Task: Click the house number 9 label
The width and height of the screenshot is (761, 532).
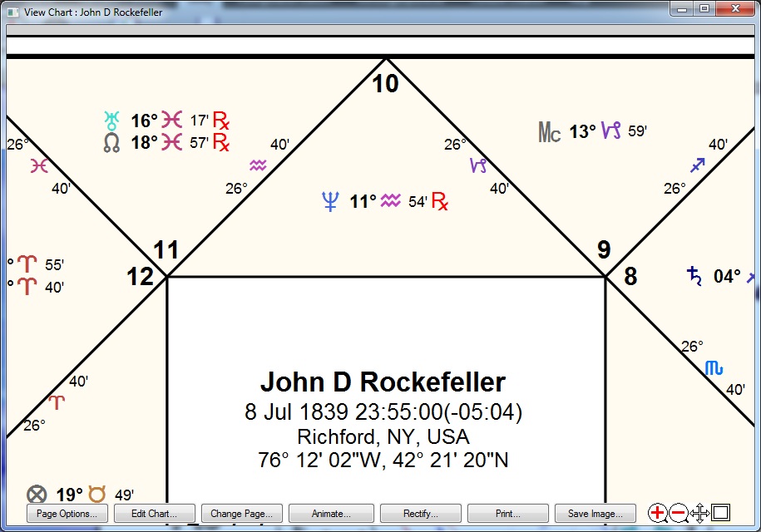Action: click(x=604, y=249)
